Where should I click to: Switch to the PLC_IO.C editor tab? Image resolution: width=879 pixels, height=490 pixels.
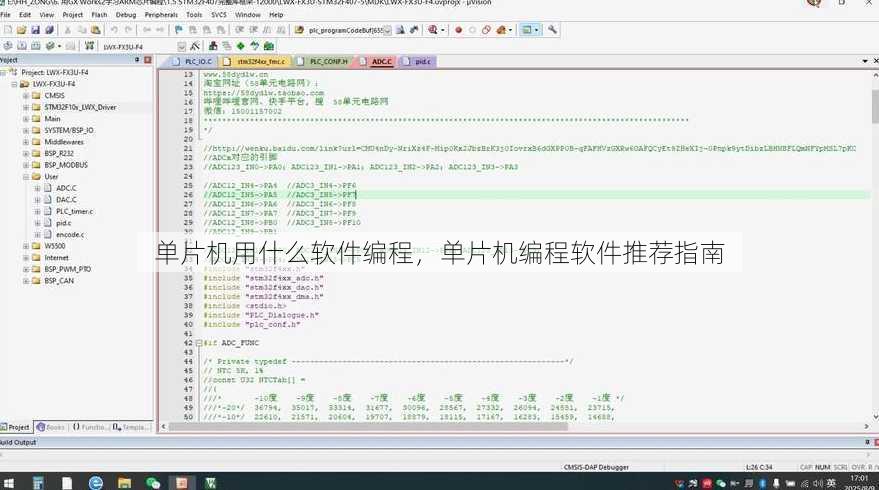(192, 62)
